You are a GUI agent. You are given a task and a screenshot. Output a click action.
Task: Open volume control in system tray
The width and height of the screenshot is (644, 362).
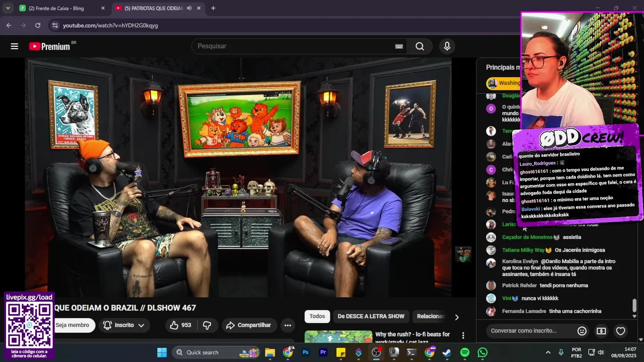coord(600,352)
